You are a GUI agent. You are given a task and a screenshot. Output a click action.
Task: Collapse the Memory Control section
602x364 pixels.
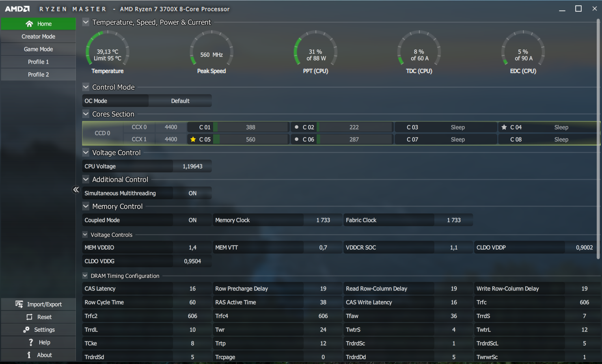pos(86,206)
